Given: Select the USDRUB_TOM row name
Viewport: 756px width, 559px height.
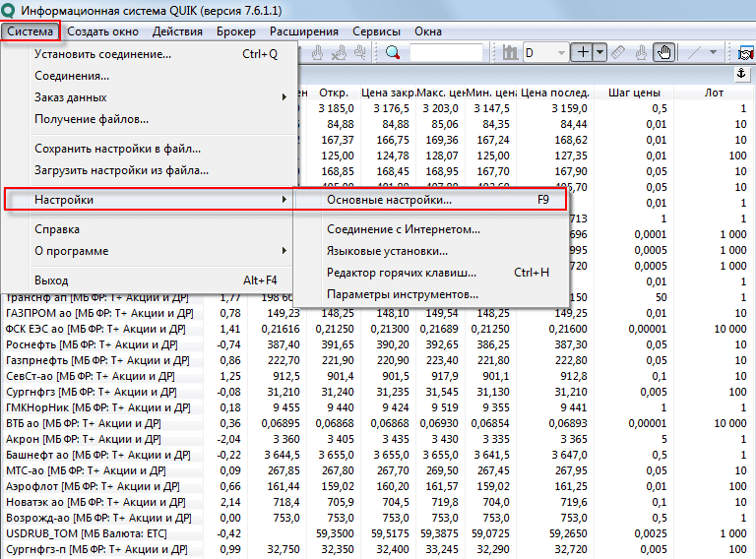Looking at the screenshot, I should tap(87, 534).
